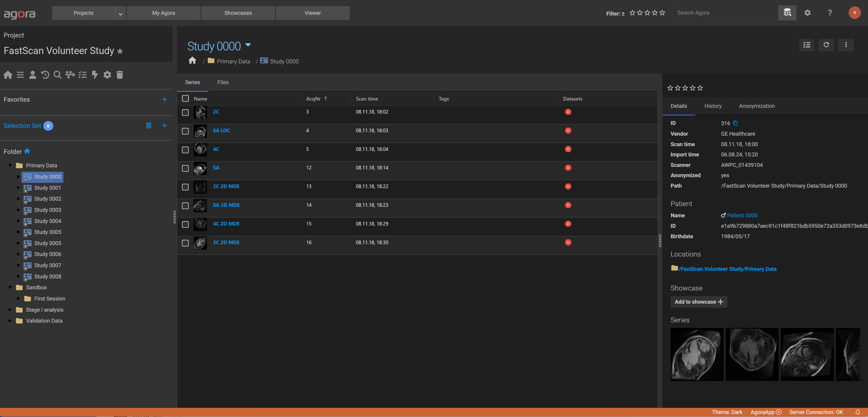Image resolution: width=868 pixels, height=417 pixels.
Task: Mark FastScan Volunteer Study as favorite star
Action: 120,51
